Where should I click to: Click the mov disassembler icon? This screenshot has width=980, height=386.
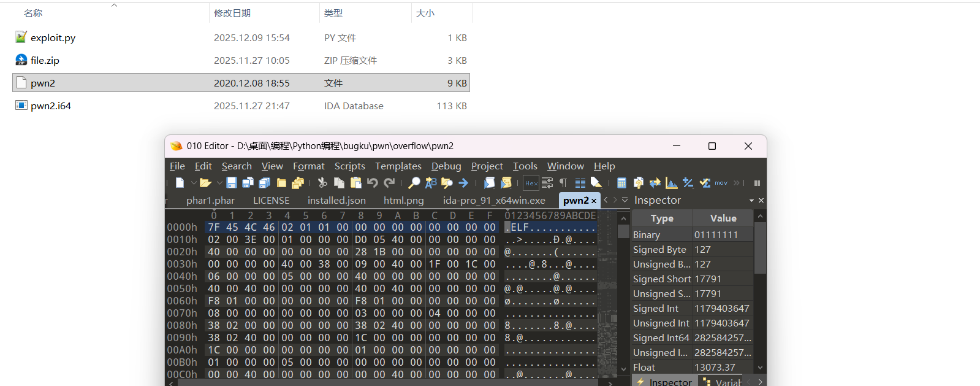pos(721,183)
